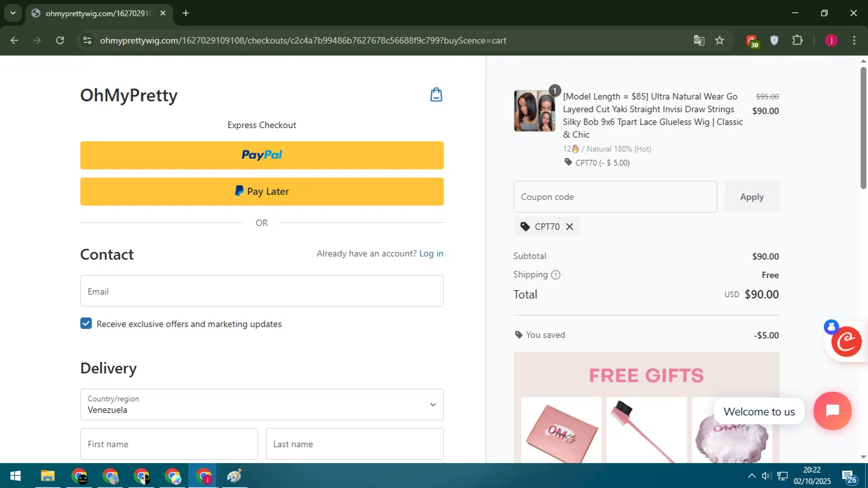Image resolution: width=868 pixels, height=488 pixels.
Task: Open the volume control in tray
Action: click(x=767, y=476)
